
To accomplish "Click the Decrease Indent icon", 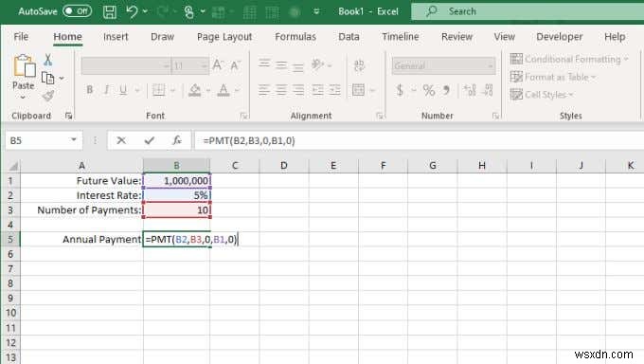I will pos(317,90).
